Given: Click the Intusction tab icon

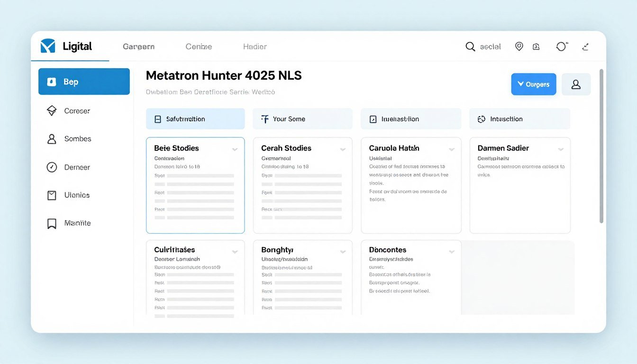Looking at the screenshot, I should (482, 119).
